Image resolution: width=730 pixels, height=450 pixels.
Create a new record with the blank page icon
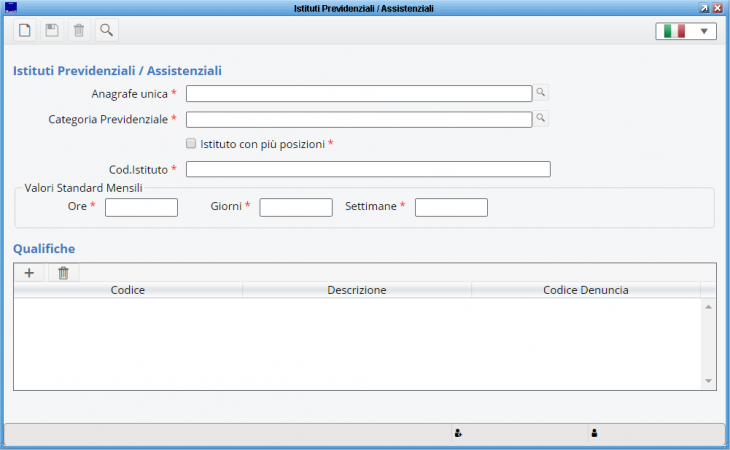tap(25, 30)
